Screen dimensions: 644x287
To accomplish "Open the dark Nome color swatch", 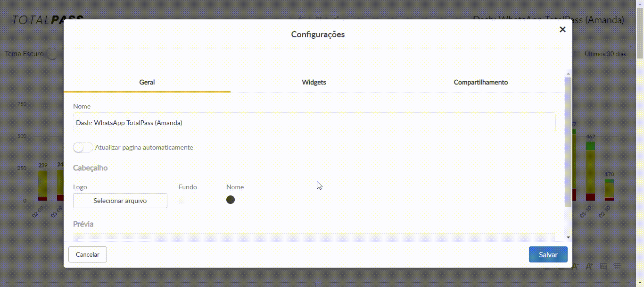I will [231, 200].
